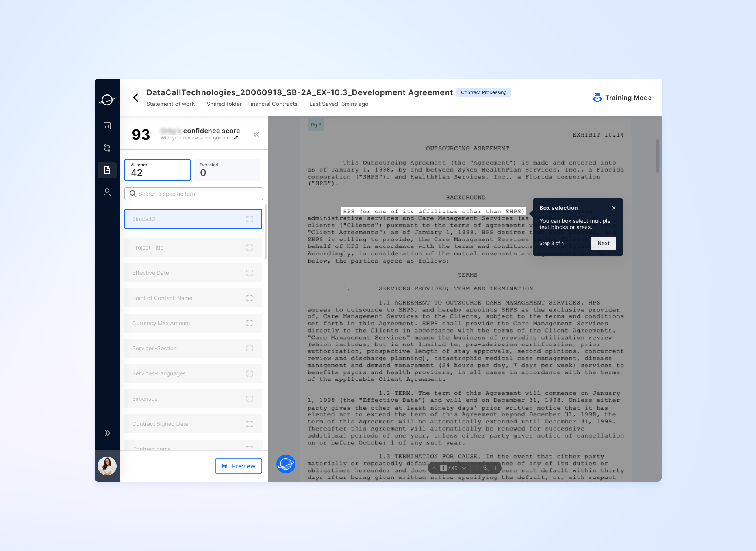Click Shared folder - Financial Contracts

click(x=252, y=104)
